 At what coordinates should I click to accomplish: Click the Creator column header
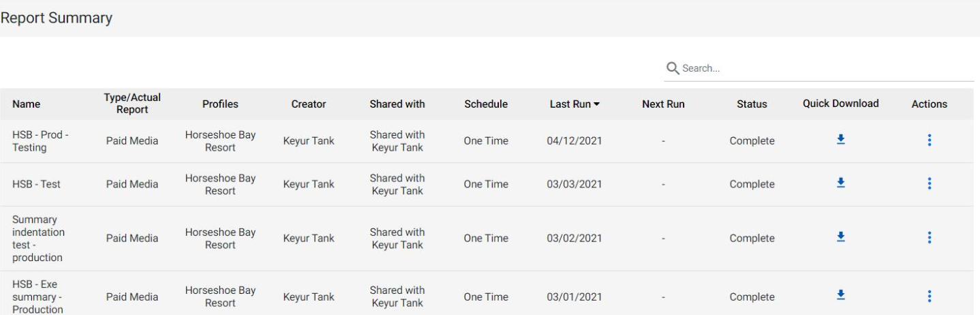click(x=309, y=104)
